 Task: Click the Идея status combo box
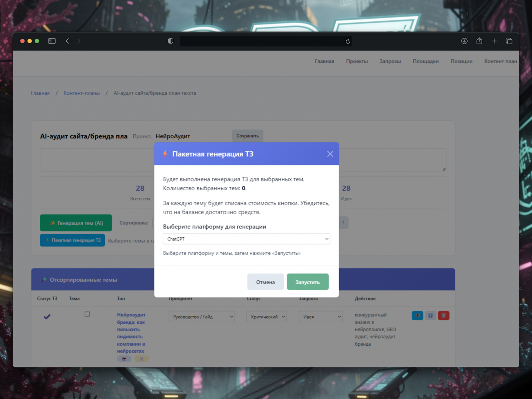click(x=320, y=316)
